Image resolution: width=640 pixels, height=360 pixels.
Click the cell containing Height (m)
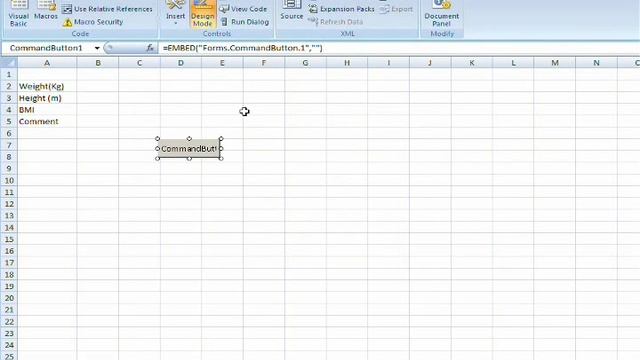click(x=47, y=98)
